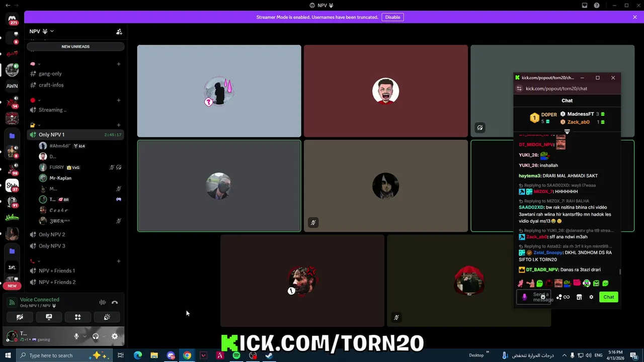Disable Streamer Mode in top banner
644x362 pixels.
click(392, 17)
